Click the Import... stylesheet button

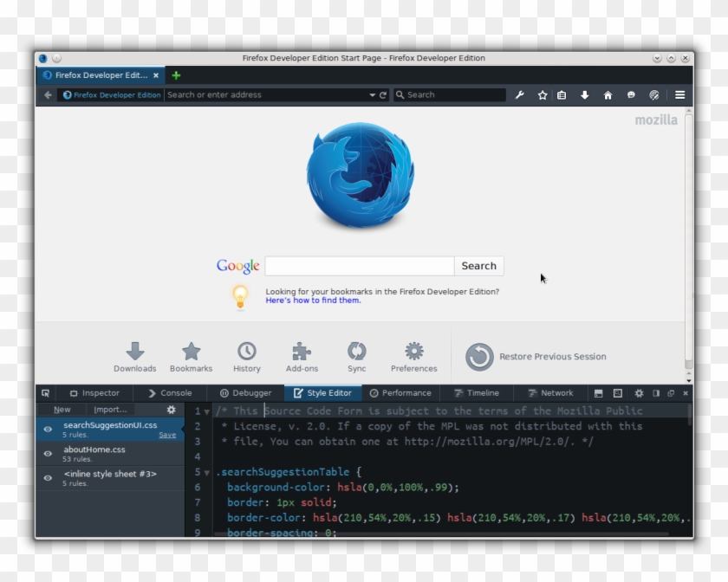coord(110,410)
